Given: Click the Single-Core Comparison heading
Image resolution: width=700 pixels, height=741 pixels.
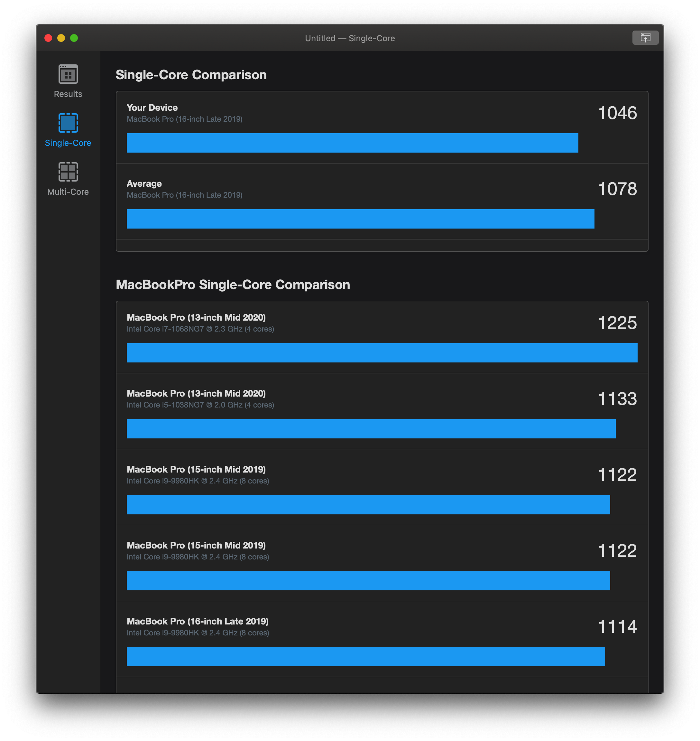Looking at the screenshot, I should pos(191,75).
